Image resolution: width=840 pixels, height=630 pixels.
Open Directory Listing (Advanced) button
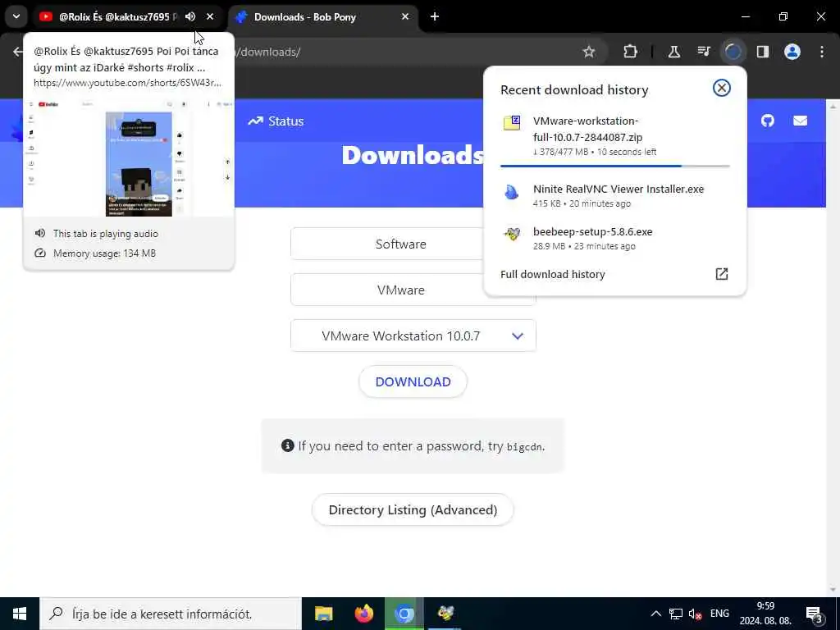coord(413,509)
